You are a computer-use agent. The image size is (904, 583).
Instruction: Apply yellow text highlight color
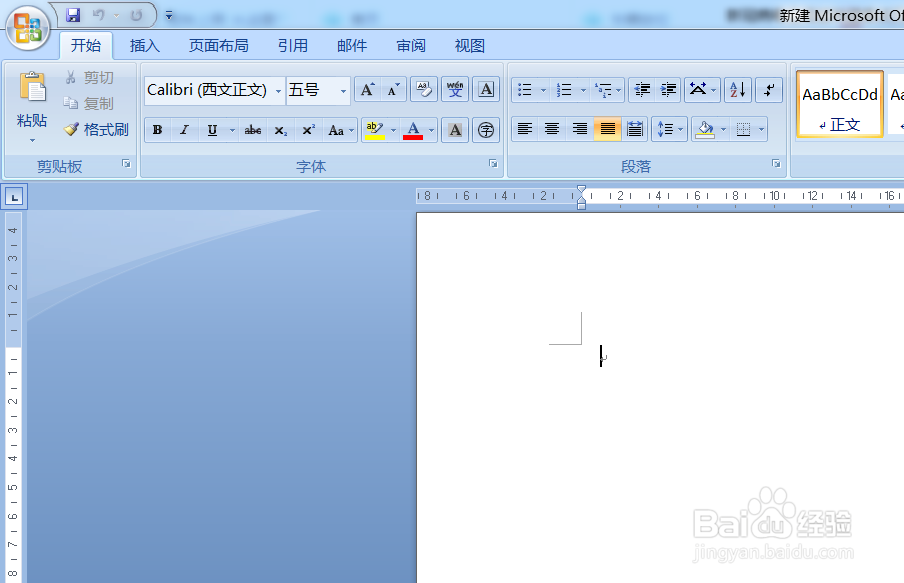coord(375,130)
